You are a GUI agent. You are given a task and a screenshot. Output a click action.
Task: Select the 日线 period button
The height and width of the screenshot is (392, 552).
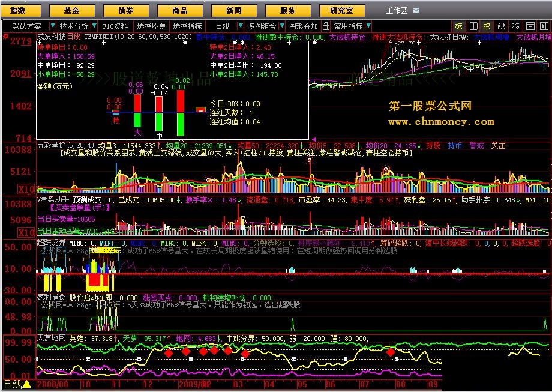coord(223,26)
